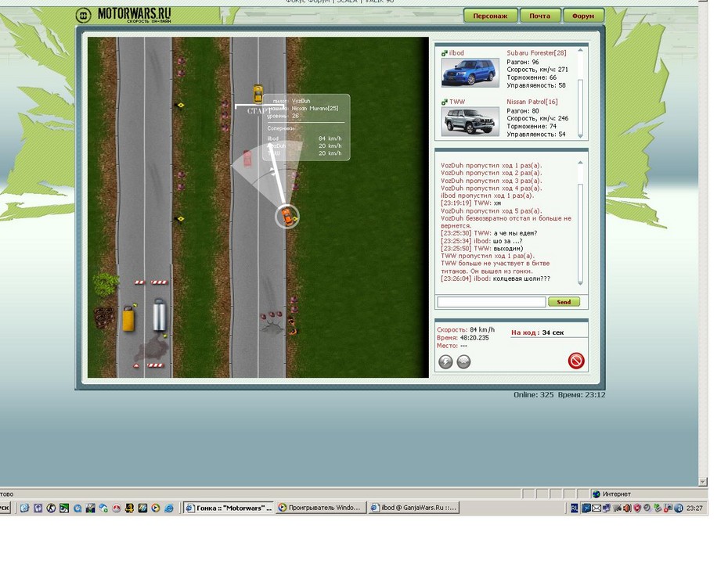The width and height of the screenshot is (728, 582).
Task: Click the grey round button beside the lightning button
Action: (463, 361)
